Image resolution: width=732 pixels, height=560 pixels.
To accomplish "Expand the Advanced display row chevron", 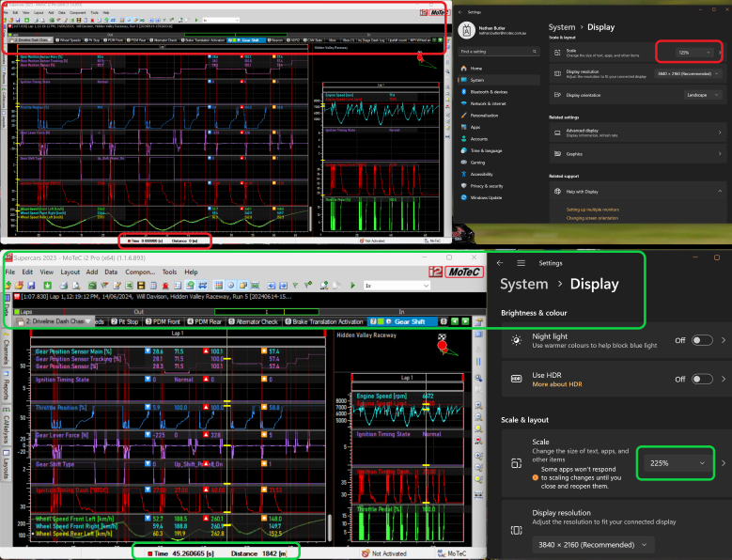I will 720,133.
